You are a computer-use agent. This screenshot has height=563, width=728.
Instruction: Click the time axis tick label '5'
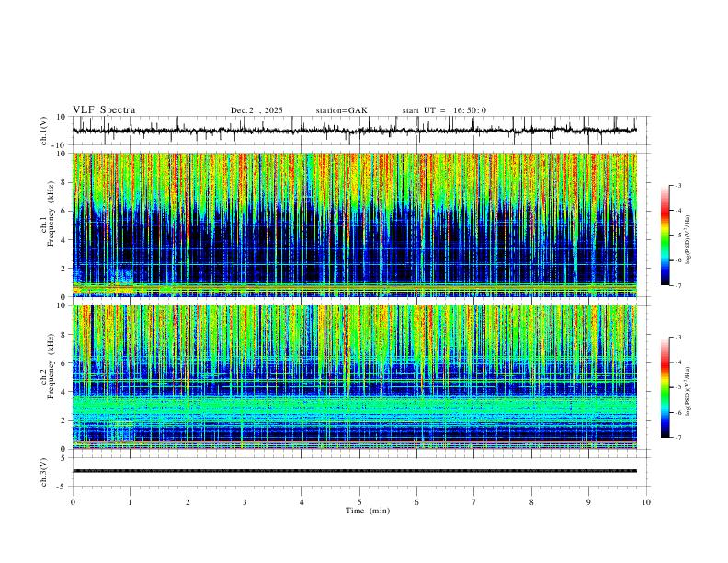[x=359, y=502]
